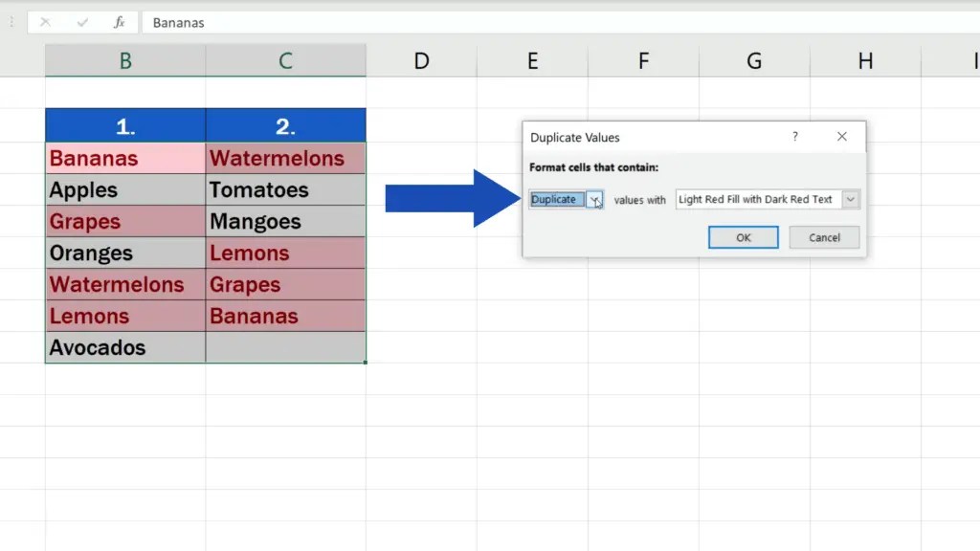Click the vertical ellipsis handle at top left
The height and width of the screenshot is (551, 980).
coord(11,22)
